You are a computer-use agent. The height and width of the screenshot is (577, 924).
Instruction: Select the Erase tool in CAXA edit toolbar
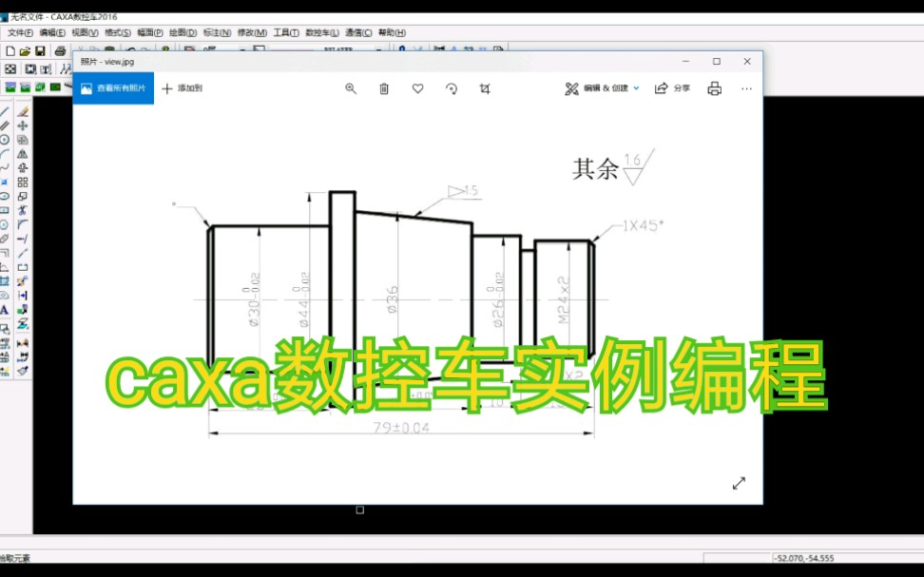23,111
